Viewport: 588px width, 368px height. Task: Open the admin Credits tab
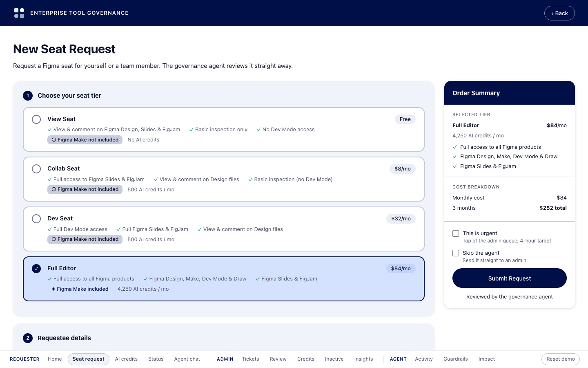pos(306,359)
